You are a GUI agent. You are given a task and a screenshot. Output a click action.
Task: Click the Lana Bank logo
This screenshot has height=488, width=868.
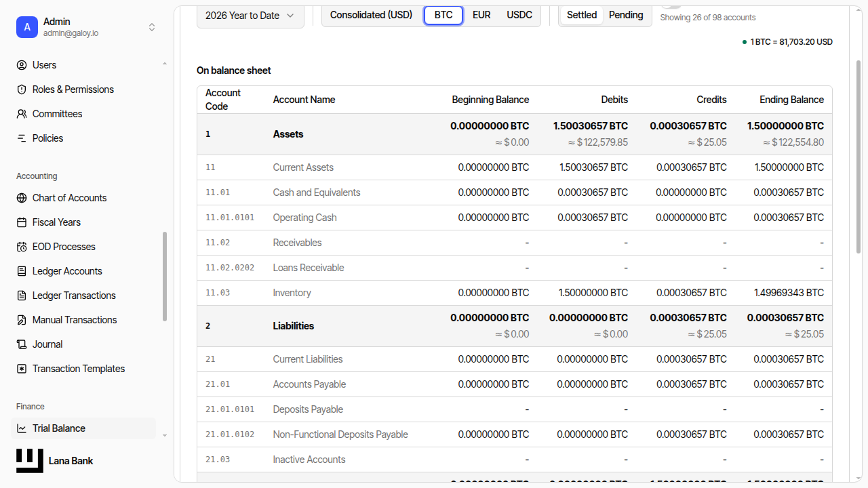(30, 461)
